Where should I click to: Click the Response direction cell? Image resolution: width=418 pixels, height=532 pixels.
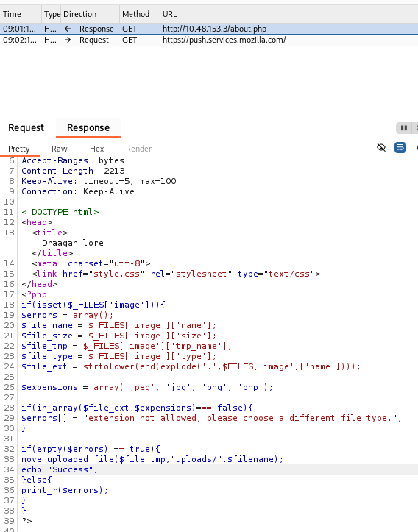96,29
